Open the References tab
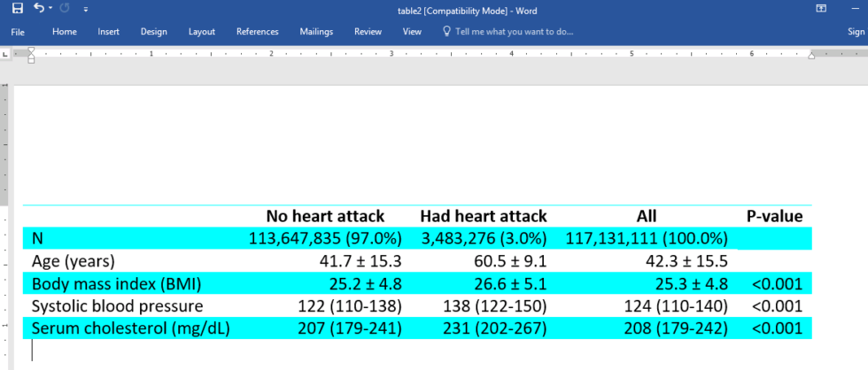Image resolution: width=868 pixels, height=370 pixels. click(258, 32)
